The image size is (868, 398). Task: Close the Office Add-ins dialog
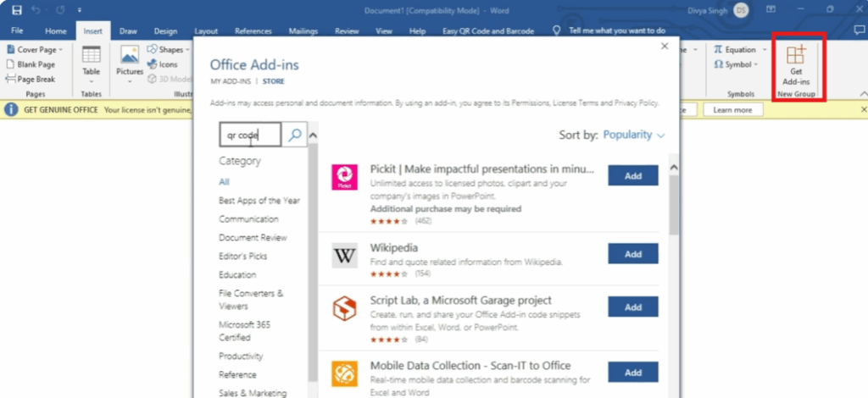[665, 47]
